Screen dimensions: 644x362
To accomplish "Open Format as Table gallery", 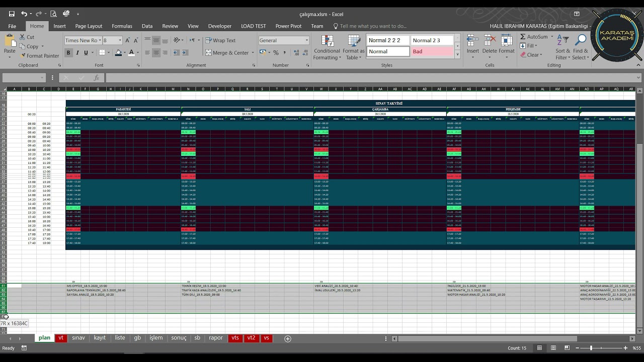I will click(353, 48).
